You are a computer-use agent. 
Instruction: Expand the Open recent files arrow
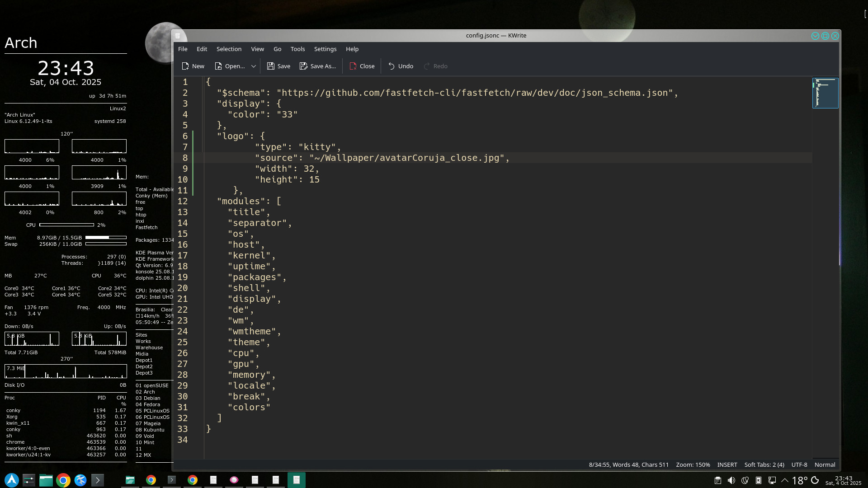[x=254, y=66]
